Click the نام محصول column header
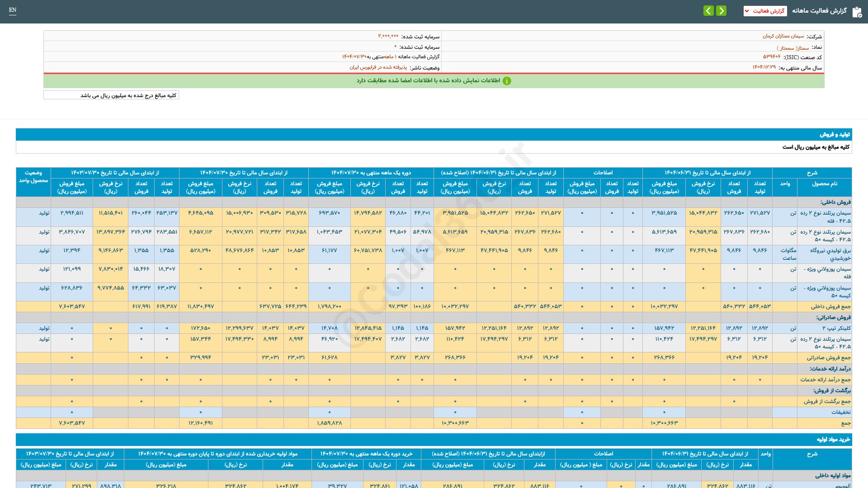Screen dimensions: 868x488 (824, 184)
